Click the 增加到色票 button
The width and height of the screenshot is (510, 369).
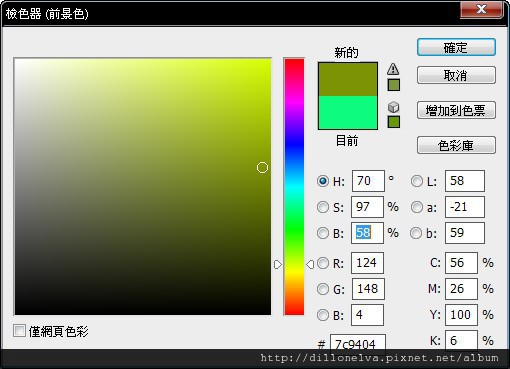click(x=456, y=110)
